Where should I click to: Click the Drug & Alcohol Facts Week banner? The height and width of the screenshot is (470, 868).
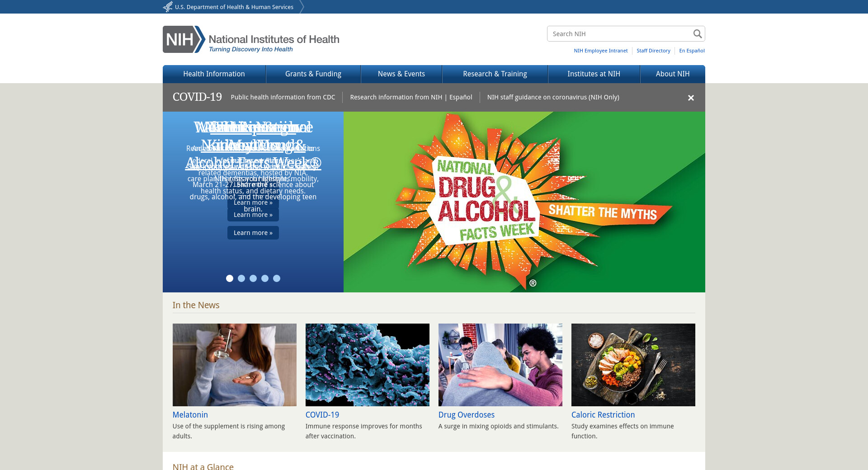point(524,202)
